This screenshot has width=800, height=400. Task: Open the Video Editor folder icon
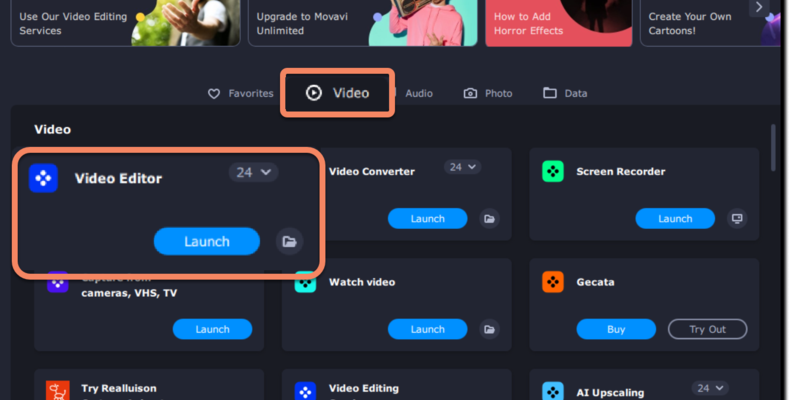[289, 241]
